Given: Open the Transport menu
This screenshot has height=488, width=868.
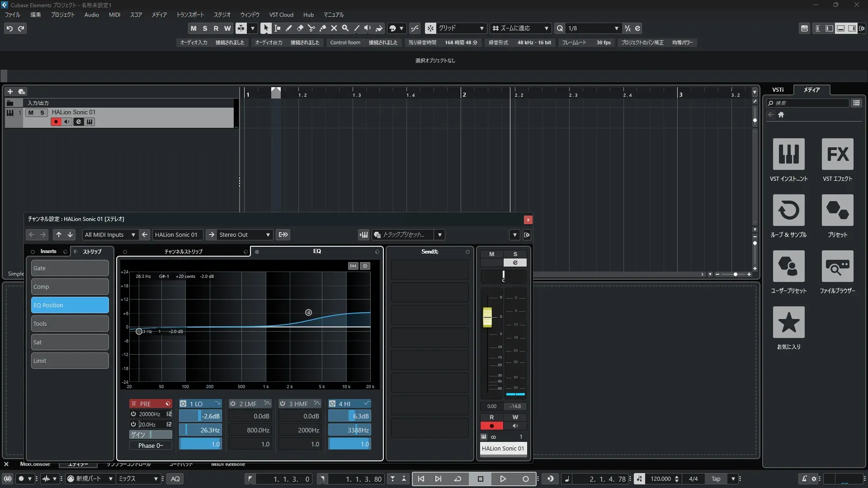Looking at the screenshot, I should pos(190,15).
